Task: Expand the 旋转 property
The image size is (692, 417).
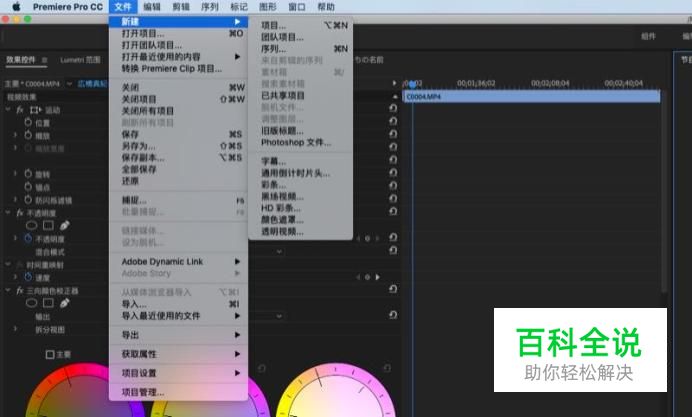Action: tap(15, 174)
